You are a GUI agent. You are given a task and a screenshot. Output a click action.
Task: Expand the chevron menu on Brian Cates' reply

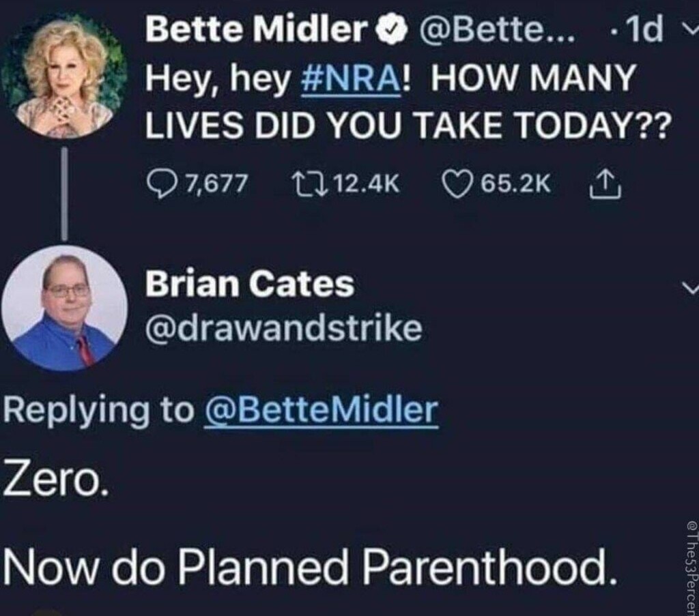(690, 289)
